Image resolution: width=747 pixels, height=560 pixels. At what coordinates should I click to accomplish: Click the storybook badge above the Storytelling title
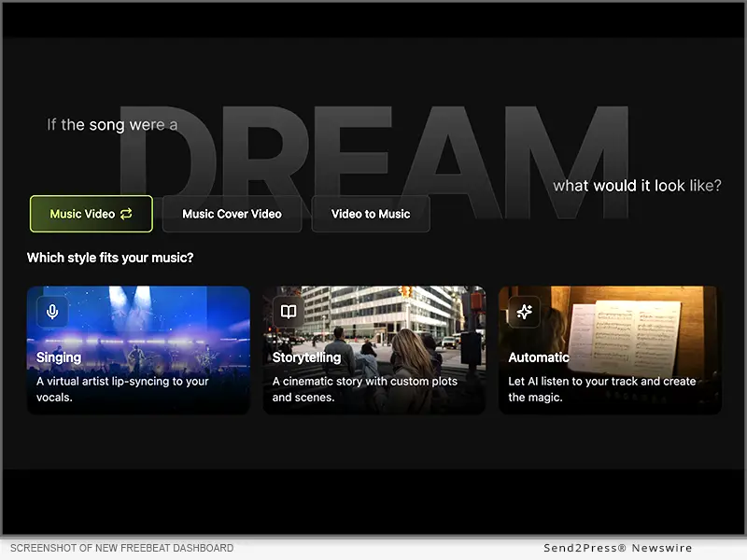(288, 312)
